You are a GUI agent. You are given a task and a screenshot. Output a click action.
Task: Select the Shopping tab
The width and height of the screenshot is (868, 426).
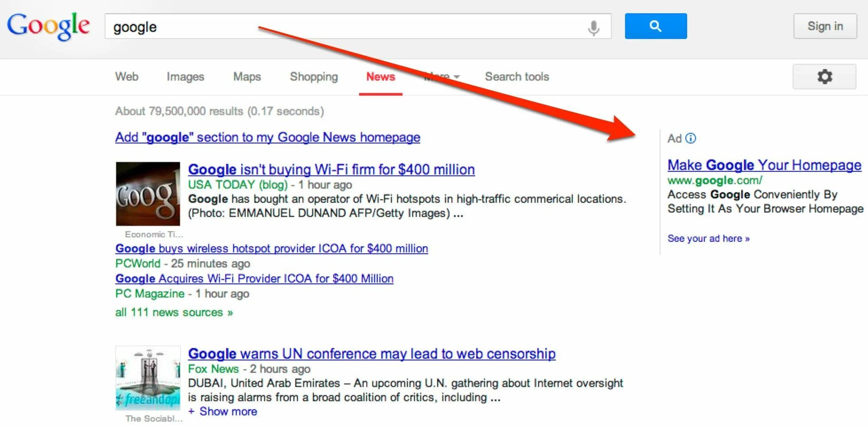click(314, 77)
